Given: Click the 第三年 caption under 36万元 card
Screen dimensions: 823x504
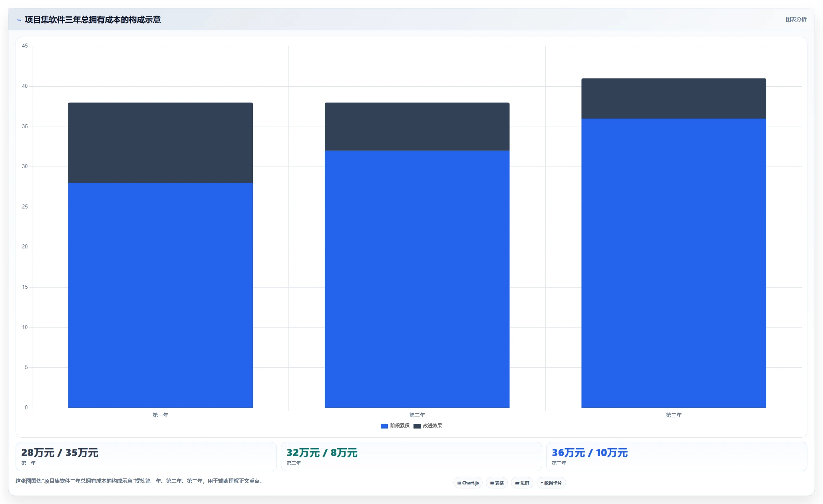Looking at the screenshot, I should pyautogui.click(x=559, y=463).
